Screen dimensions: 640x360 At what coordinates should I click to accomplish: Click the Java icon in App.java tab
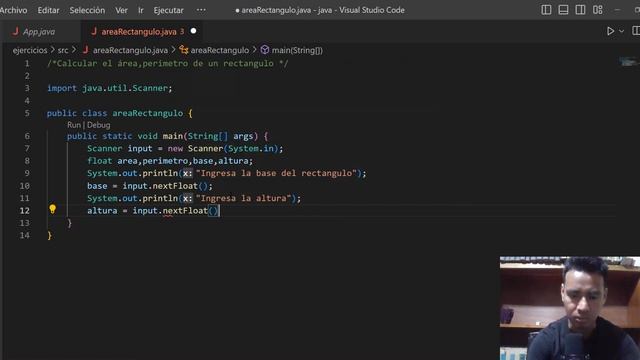tap(16, 31)
